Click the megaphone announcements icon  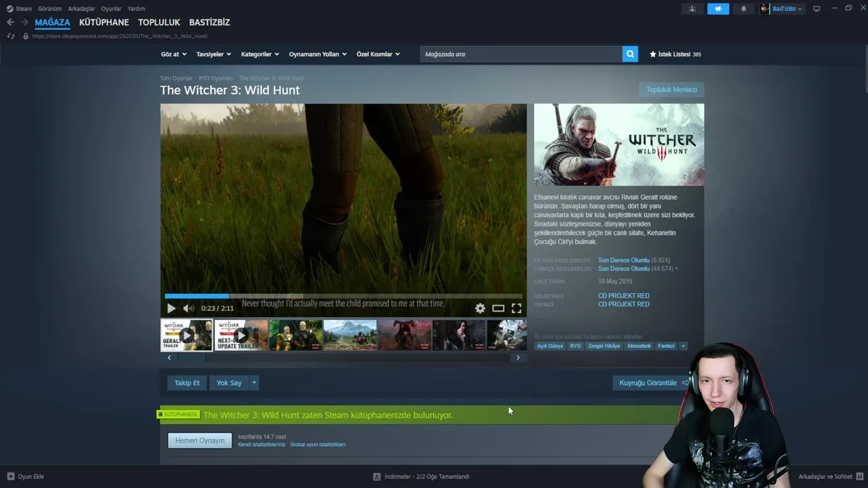(x=718, y=9)
